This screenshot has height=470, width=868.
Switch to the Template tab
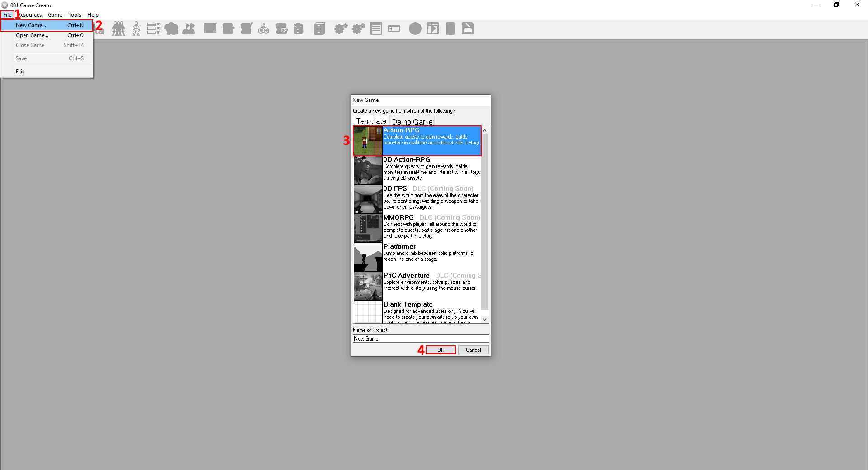371,121
